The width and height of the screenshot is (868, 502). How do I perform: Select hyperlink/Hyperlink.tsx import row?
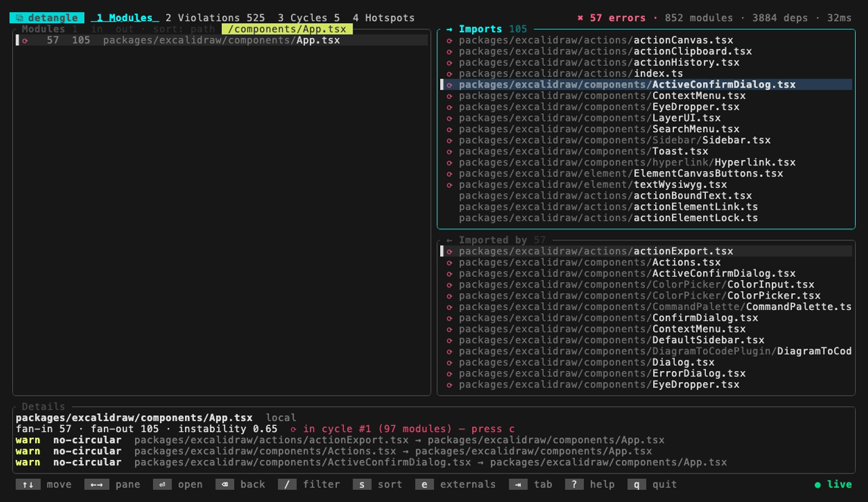tap(646, 163)
